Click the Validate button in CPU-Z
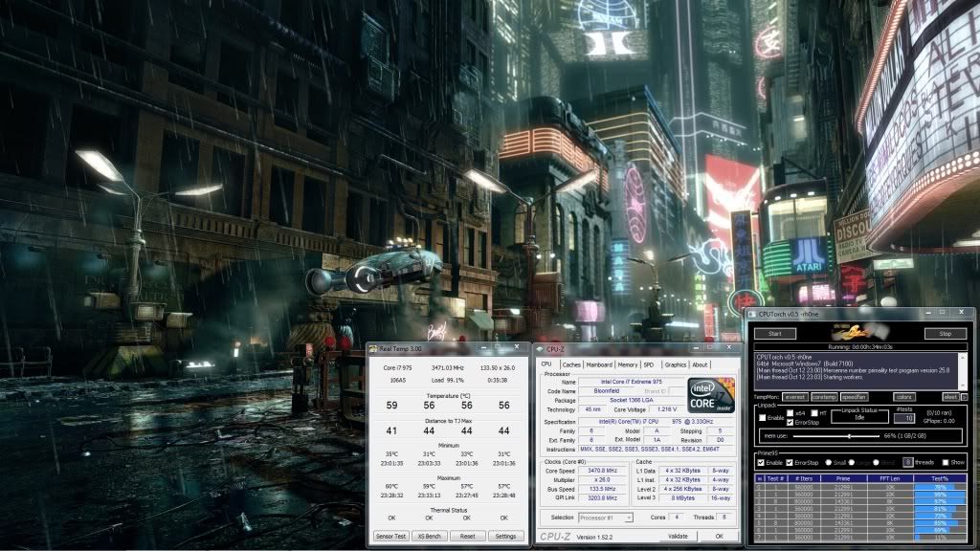This screenshot has height=551, width=980. tap(679, 536)
